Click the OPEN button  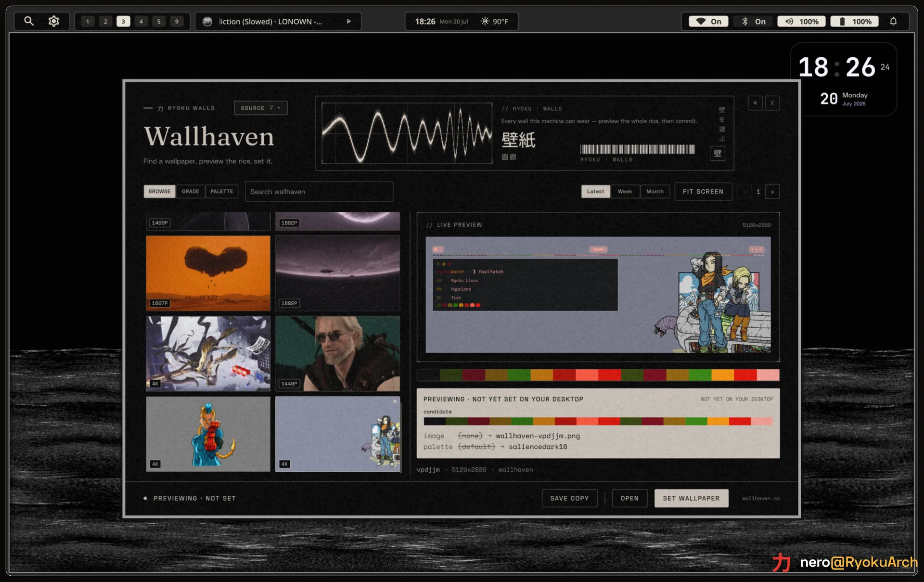[629, 498]
